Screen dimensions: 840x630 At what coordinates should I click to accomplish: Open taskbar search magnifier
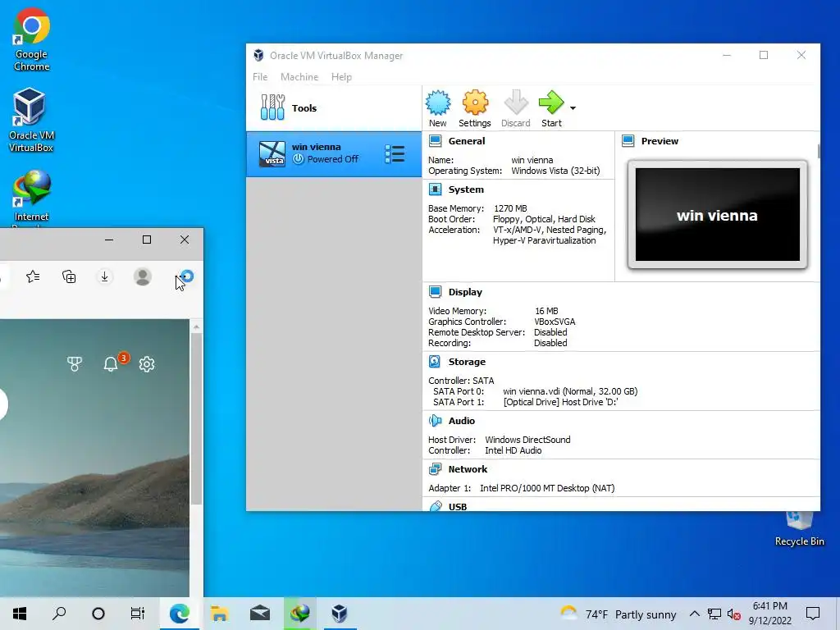pyautogui.click(x=59, y=614)
